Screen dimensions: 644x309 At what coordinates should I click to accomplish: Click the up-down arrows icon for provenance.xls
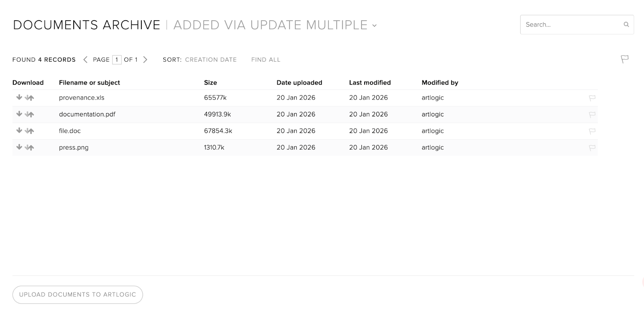pyautogui.click(x=29, y=98)
